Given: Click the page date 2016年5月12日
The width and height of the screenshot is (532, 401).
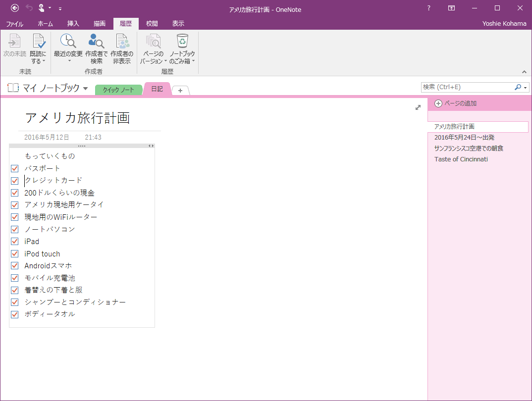Looking at the screenshot, I should click(x=47, y=137).
